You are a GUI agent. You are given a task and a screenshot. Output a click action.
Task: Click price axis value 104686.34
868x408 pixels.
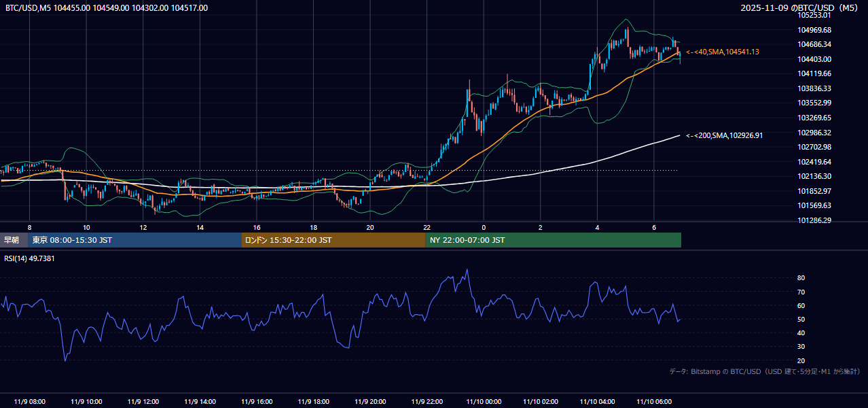point(815,45)
